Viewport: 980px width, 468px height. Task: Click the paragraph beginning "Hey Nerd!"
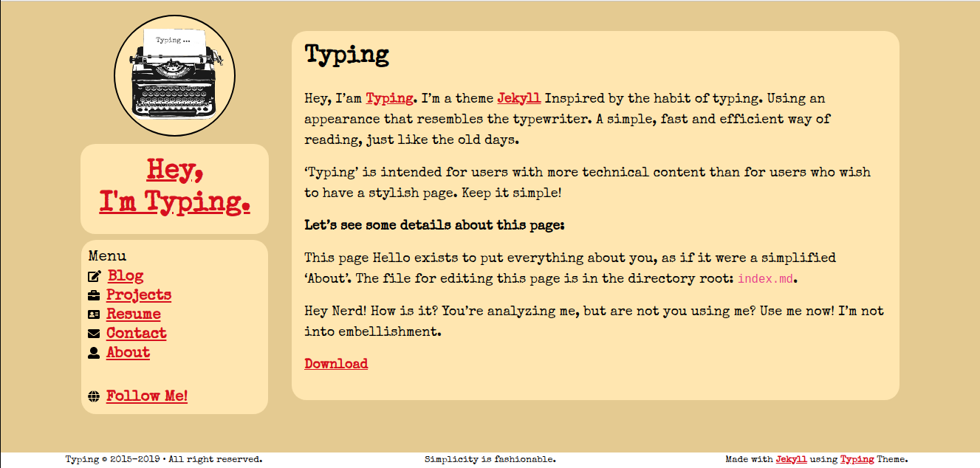pos(594,321)
